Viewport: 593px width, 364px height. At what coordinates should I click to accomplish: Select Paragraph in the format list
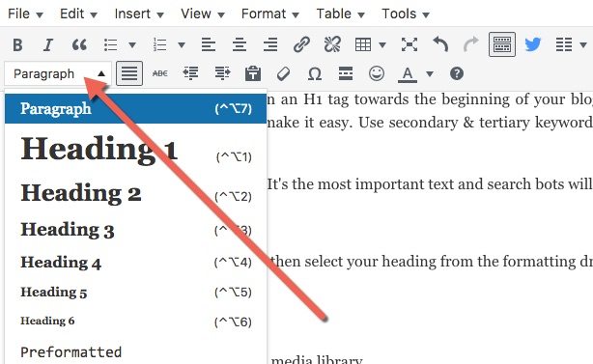[136, 109]
